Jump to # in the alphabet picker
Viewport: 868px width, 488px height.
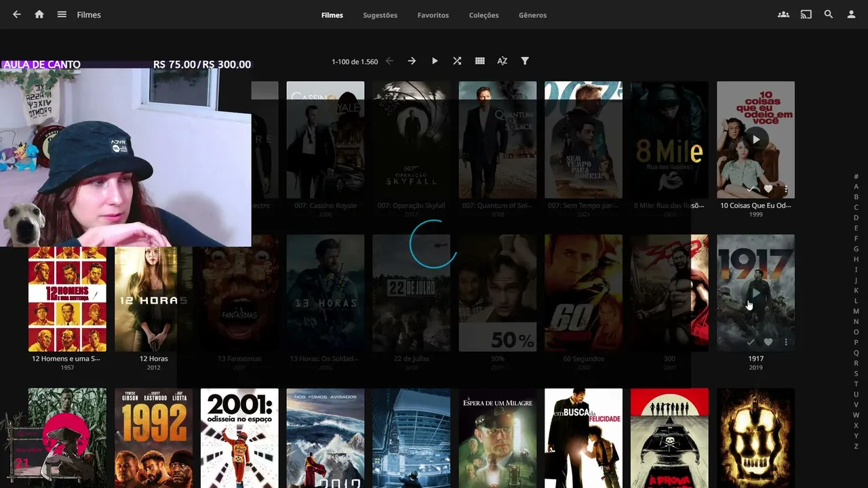click(x=856, y=176)
